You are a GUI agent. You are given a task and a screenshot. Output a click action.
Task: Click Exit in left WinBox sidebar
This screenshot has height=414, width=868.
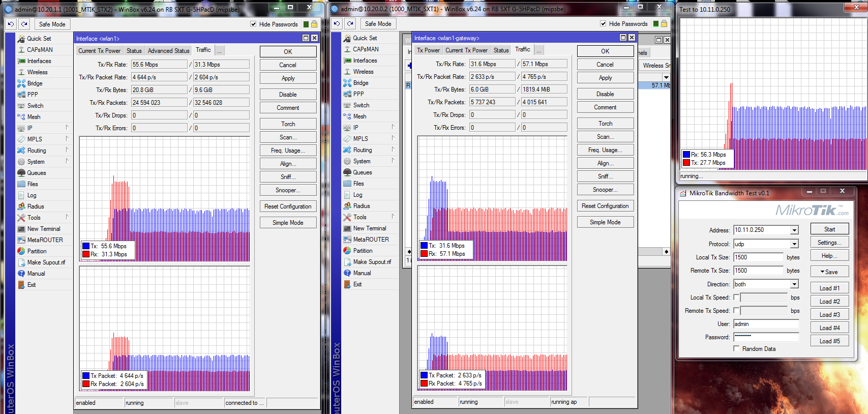tap(32, 285)
